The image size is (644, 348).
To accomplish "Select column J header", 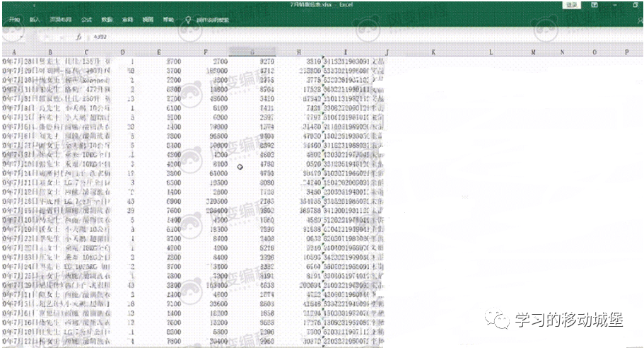I will [387, 52].
